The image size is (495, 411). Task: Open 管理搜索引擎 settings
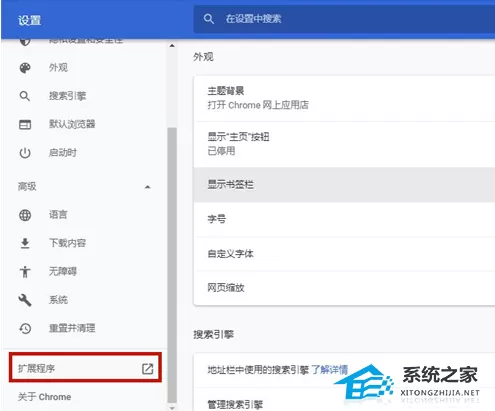[344, 404]
